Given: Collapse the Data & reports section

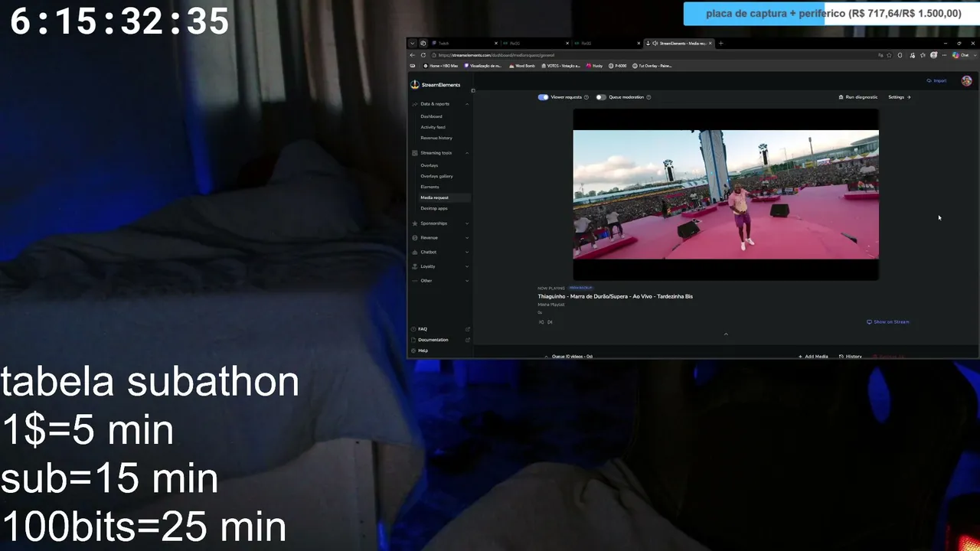Looking at the screenshot, I should pos(467,104).
